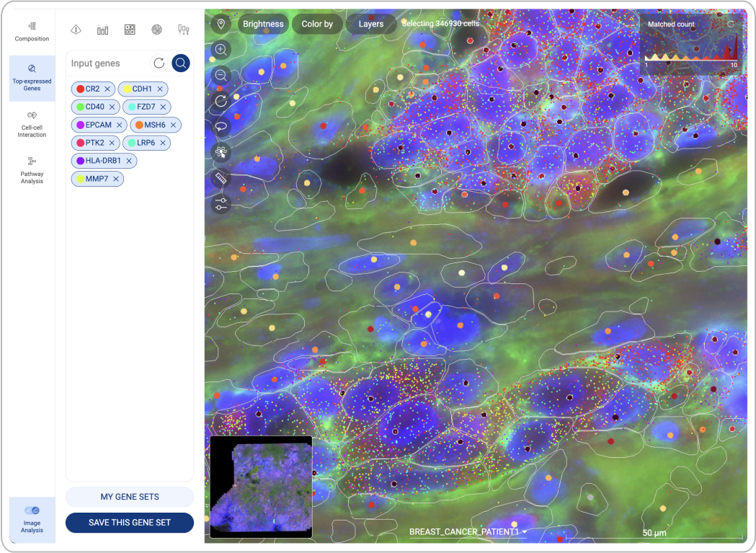Click SAVE THIS GENE SET button

point(130,523)
